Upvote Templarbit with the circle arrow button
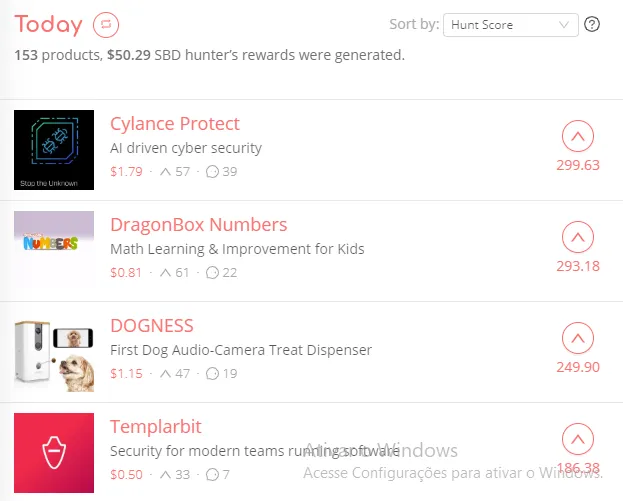 click(x=578, y=439)
